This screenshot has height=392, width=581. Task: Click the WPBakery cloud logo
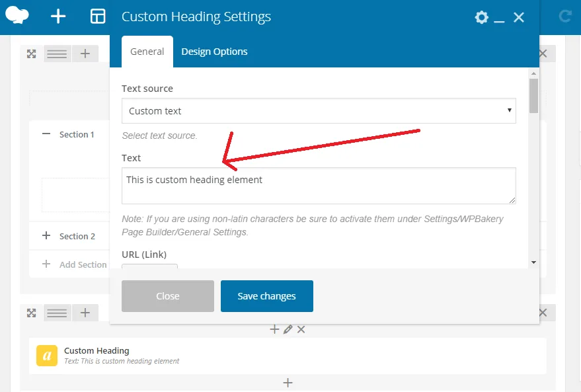17,16
